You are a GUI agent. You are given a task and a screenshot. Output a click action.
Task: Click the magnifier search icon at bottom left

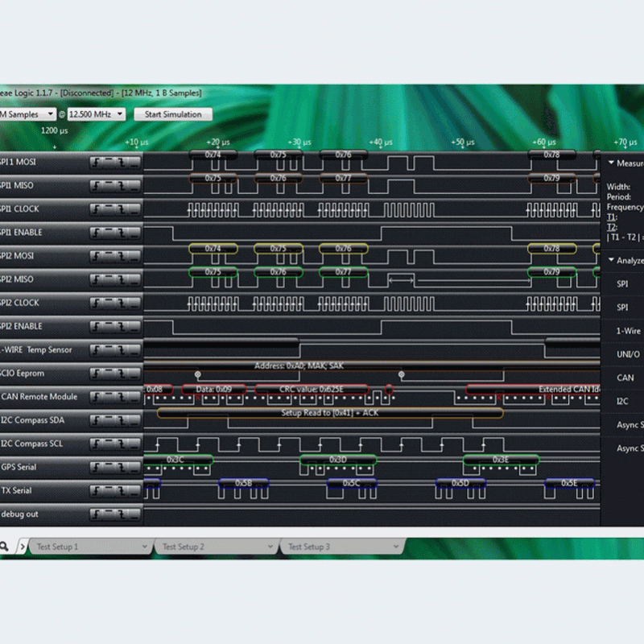(5, 547)
